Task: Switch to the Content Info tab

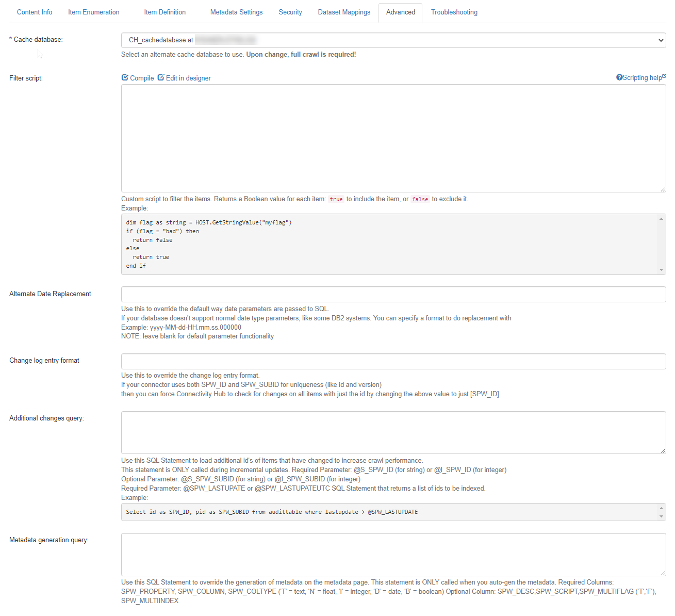Action: (x=35, y=12)
